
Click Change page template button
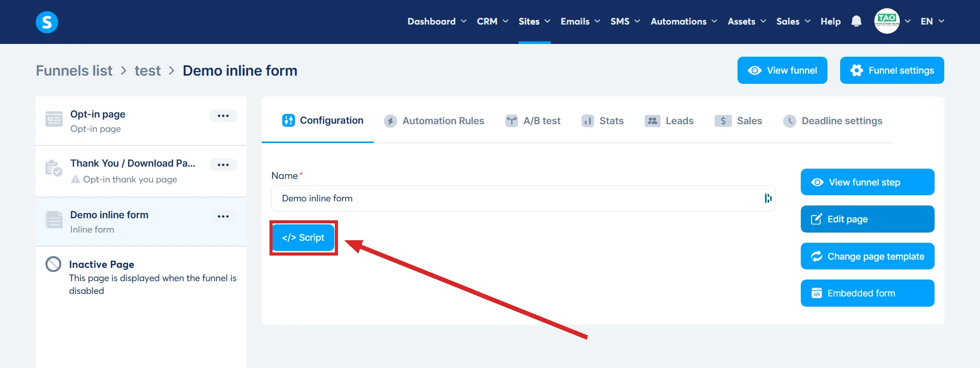[867, 256]
